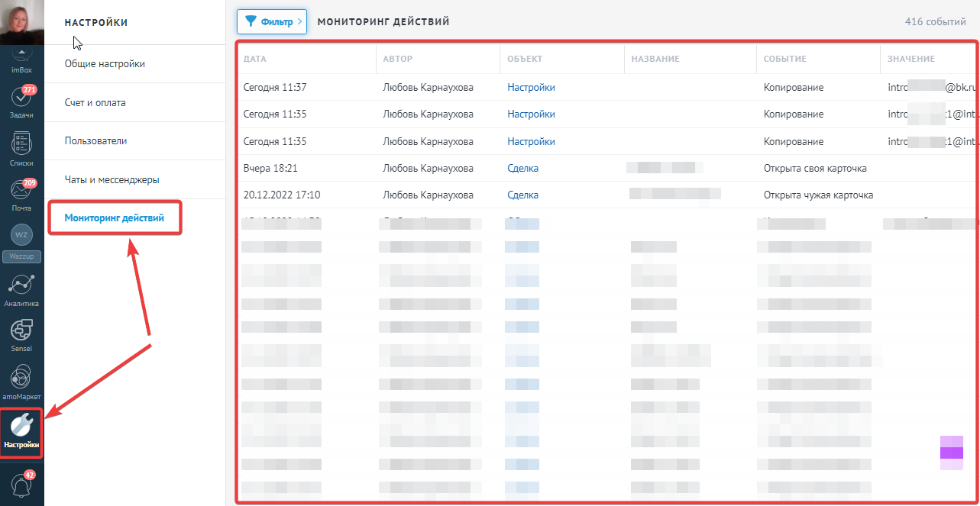Open the Фильтр panel

(271, 22)
